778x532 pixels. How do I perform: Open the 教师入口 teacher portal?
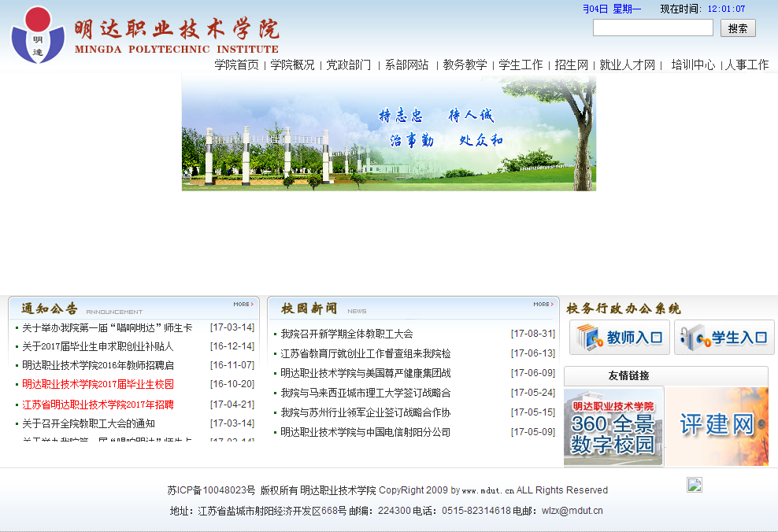620,338
